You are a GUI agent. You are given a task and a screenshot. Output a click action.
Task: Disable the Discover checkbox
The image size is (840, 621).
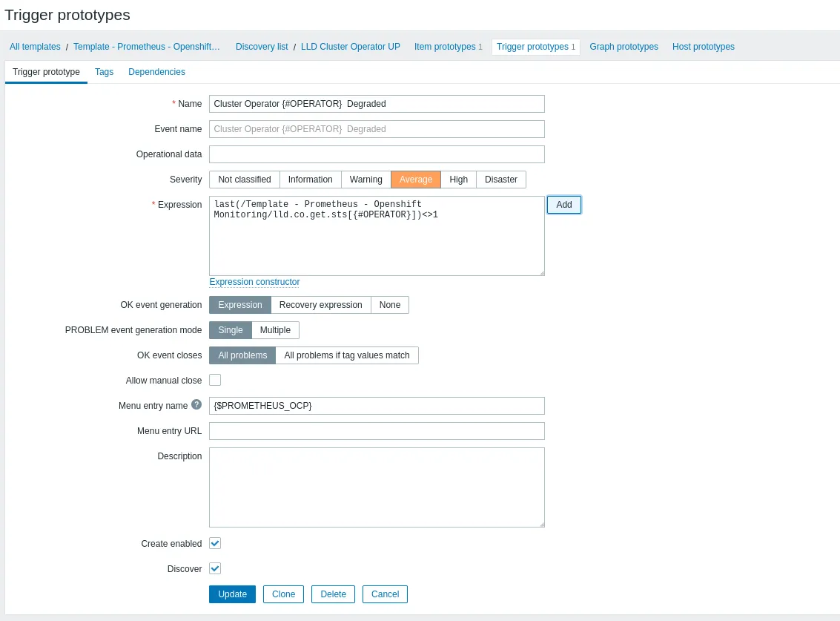[x=215, y=568]
